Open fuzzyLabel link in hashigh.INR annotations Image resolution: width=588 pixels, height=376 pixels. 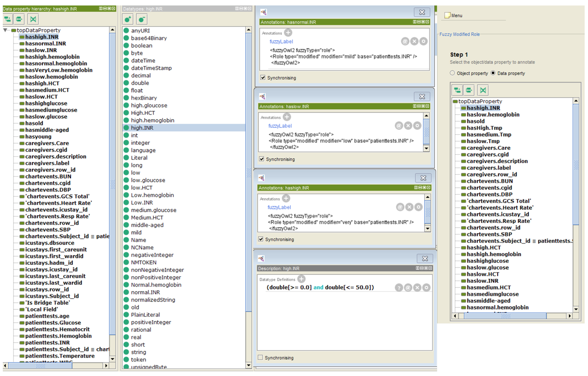point(279,207)
